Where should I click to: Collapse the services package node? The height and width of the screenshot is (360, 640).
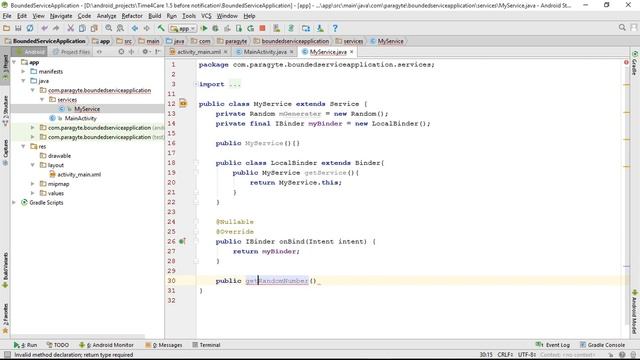pos(42,100)
